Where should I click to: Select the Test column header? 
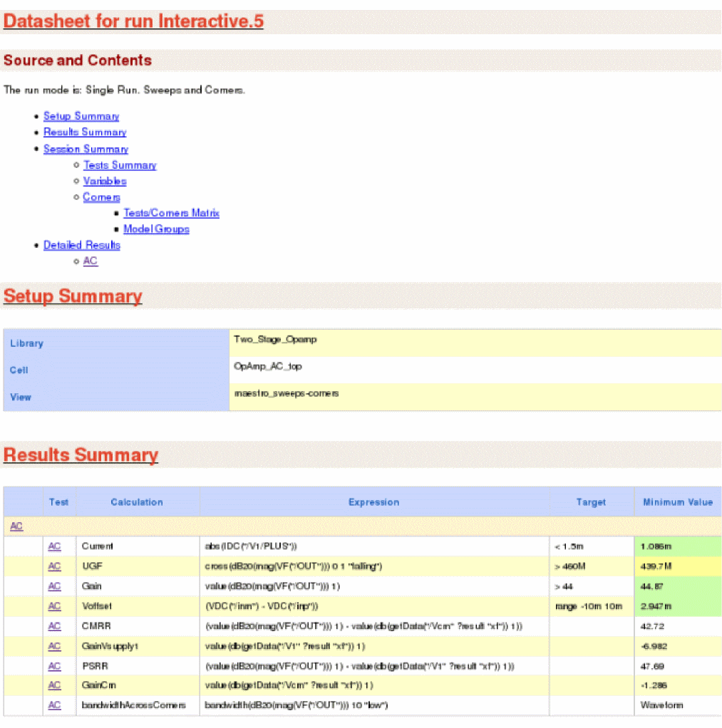[x=59, y=502]
